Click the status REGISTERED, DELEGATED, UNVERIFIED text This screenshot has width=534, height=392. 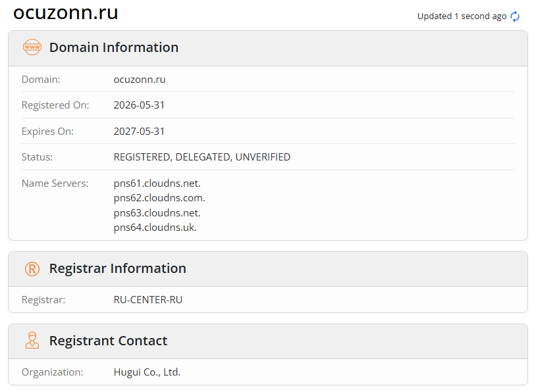pos(202,157)
